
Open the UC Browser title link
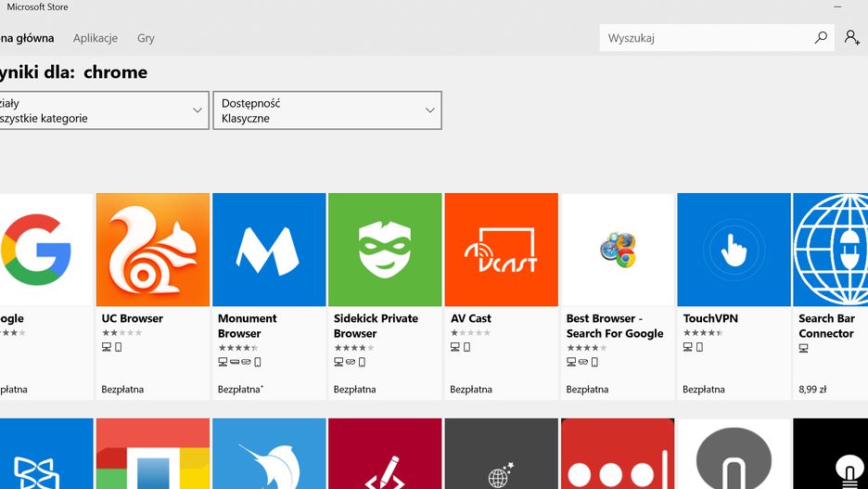tap(133, 318)
